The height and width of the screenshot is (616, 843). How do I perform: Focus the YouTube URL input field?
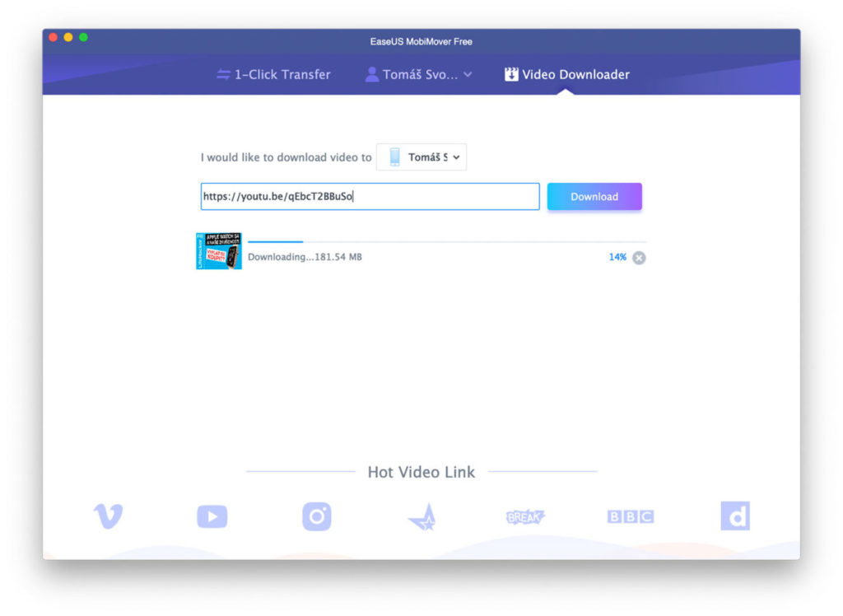(x=370, y=196)
